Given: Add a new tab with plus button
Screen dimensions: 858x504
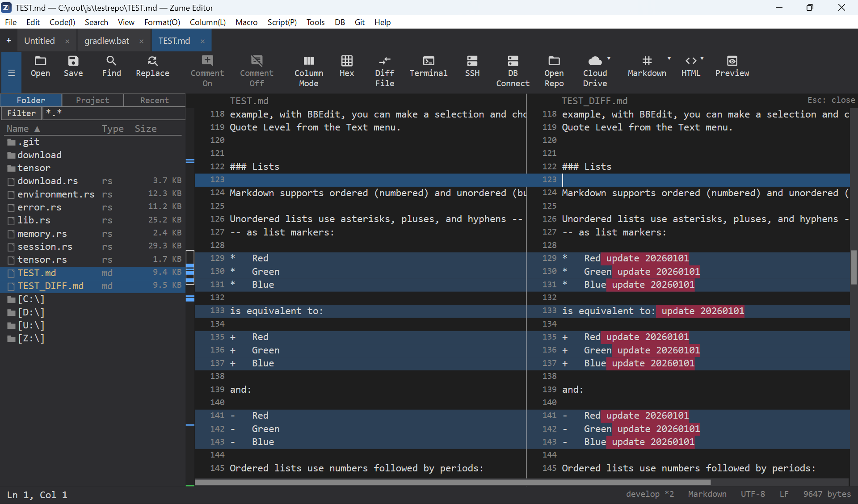Looking at the screenshot, I should coord(8,41).
